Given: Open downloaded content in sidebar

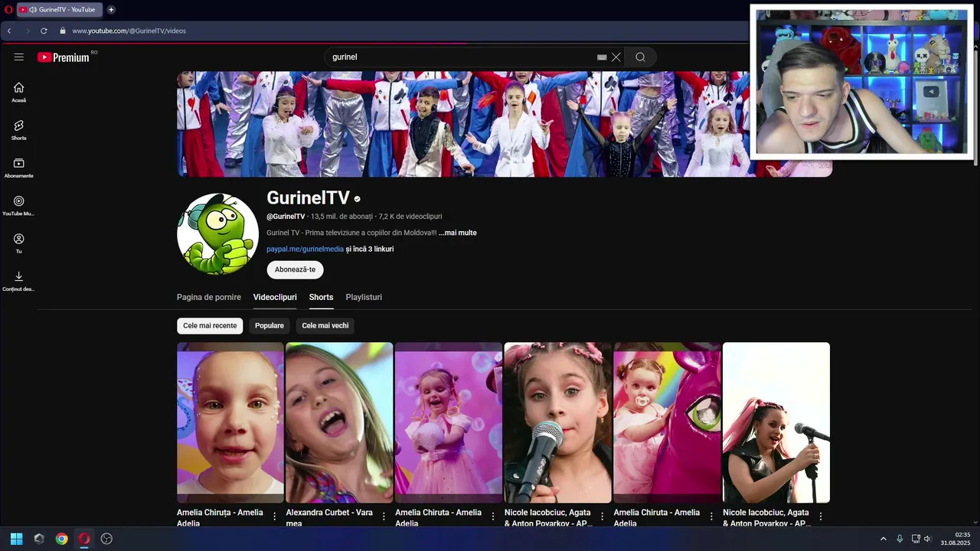Looking at the screenshot, I should [x=18, y=281].
